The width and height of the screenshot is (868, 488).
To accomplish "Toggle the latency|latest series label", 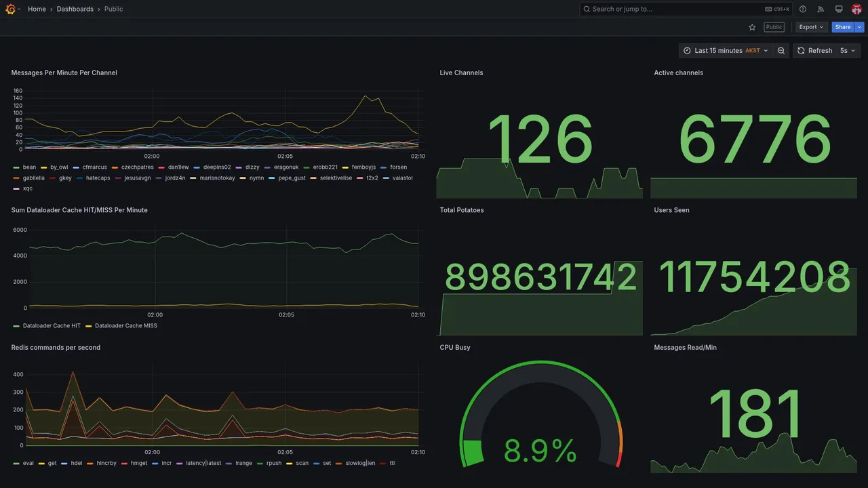I will (x=204, y=464).
